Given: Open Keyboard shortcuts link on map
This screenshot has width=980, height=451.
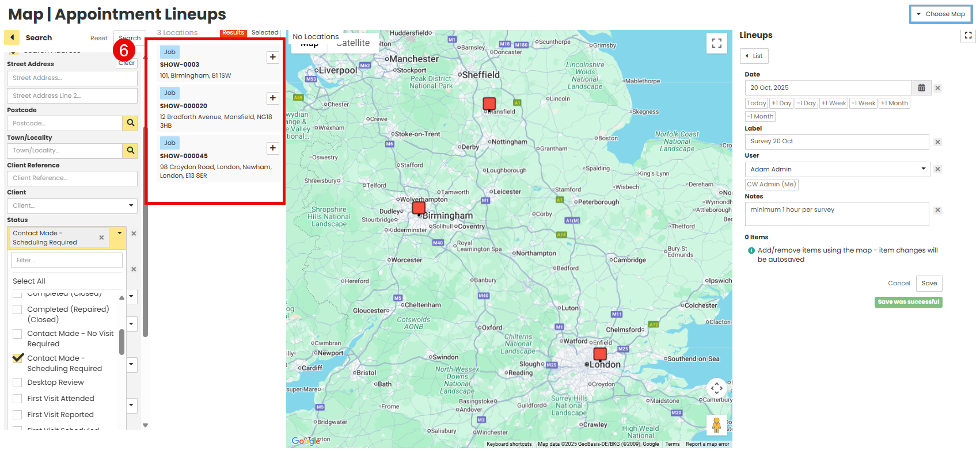Looking at the screenshot, I should coord(509,444).
